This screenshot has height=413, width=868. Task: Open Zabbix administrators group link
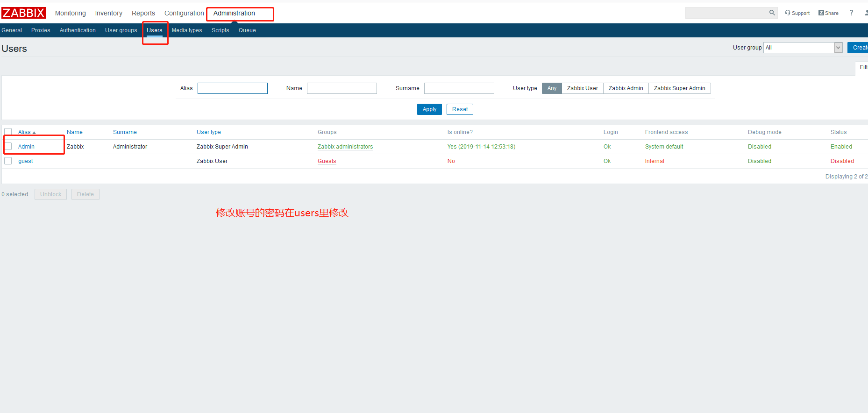coord(345,147)
